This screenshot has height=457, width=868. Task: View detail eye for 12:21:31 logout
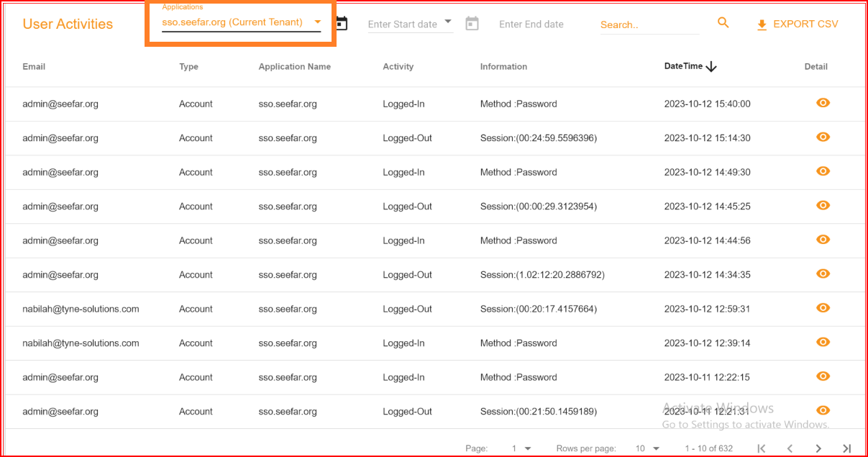tap(823, 410)
